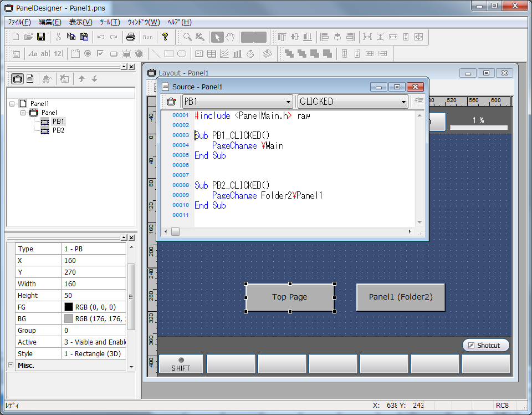
Task: Pick the bar graph control tool
Action: 237,54
